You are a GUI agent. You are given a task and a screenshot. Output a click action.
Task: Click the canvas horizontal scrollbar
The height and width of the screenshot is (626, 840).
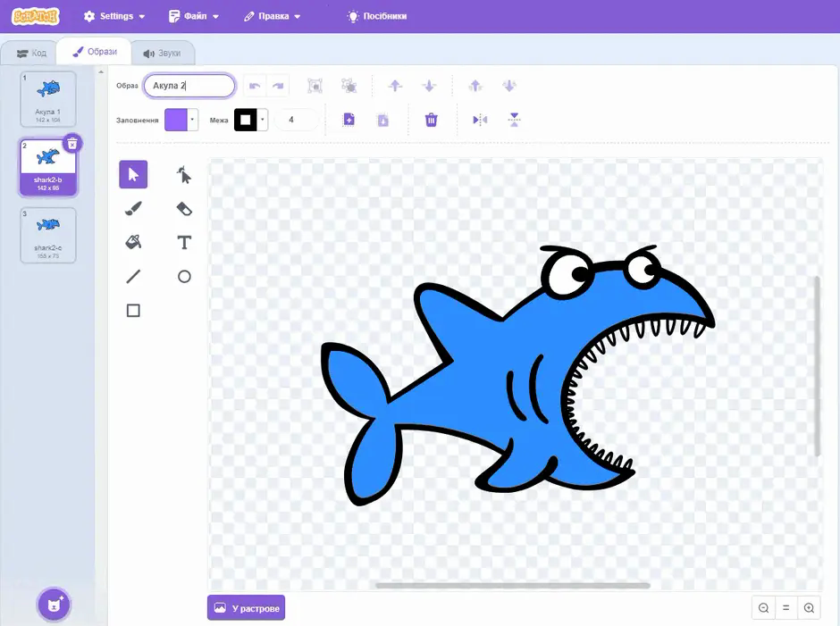pos(513,585)
